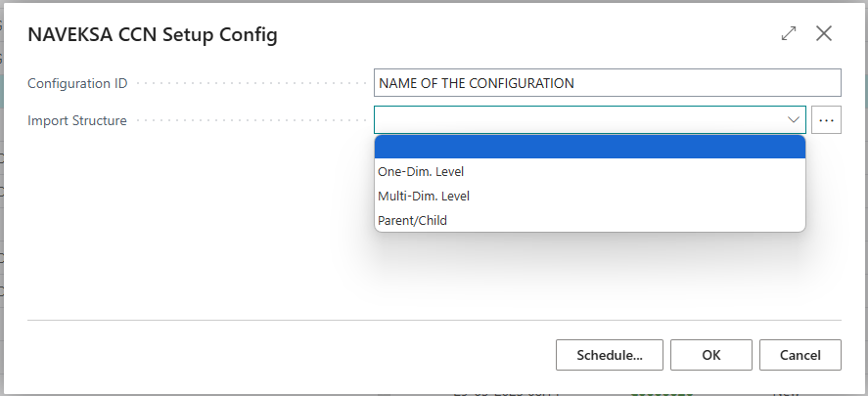Expand the dialog to full screen
This screenshot has height=396, width=868.
pyautogui.click(x=789, y=34)
